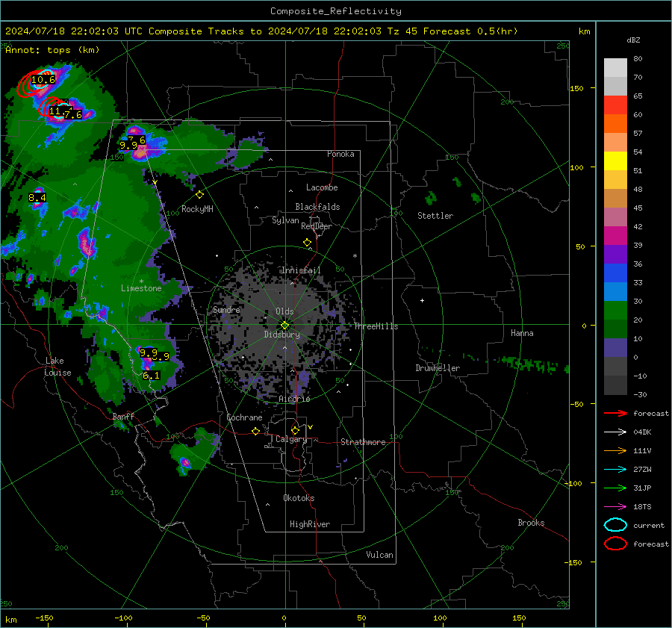Click the Lacombe town label
The width and height of the screenshot is (672, 628).
click(322, 187)
